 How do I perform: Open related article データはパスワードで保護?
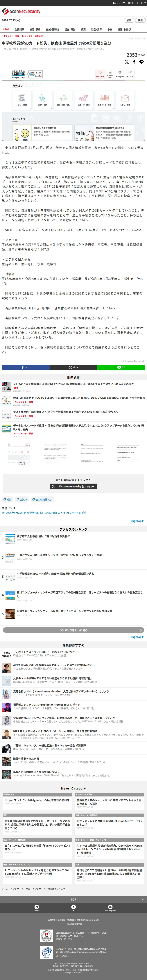[79, 427]
